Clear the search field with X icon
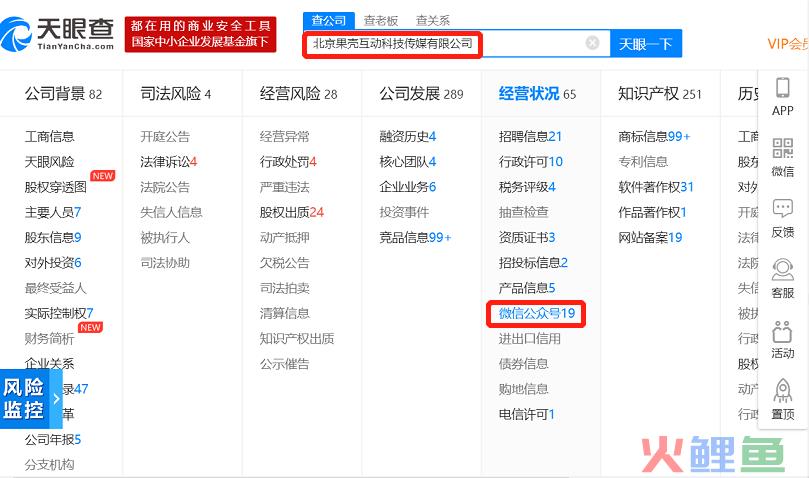 pyautogui.click(x=592, y=43)
